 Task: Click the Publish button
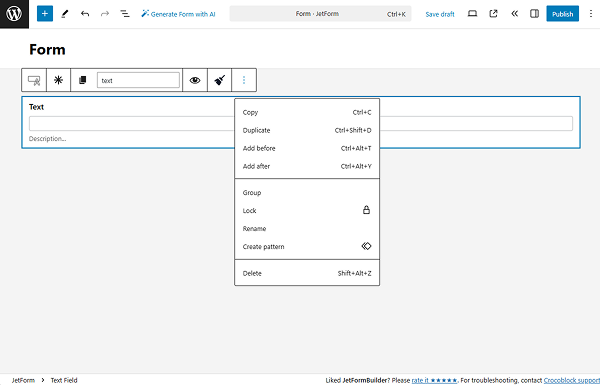(x=562, y=14)
